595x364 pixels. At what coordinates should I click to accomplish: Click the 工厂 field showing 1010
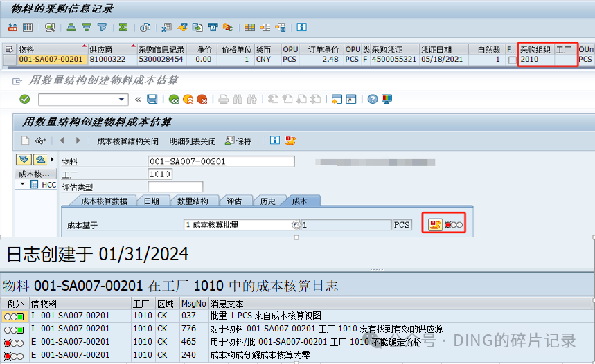click(x=160, y=174)
